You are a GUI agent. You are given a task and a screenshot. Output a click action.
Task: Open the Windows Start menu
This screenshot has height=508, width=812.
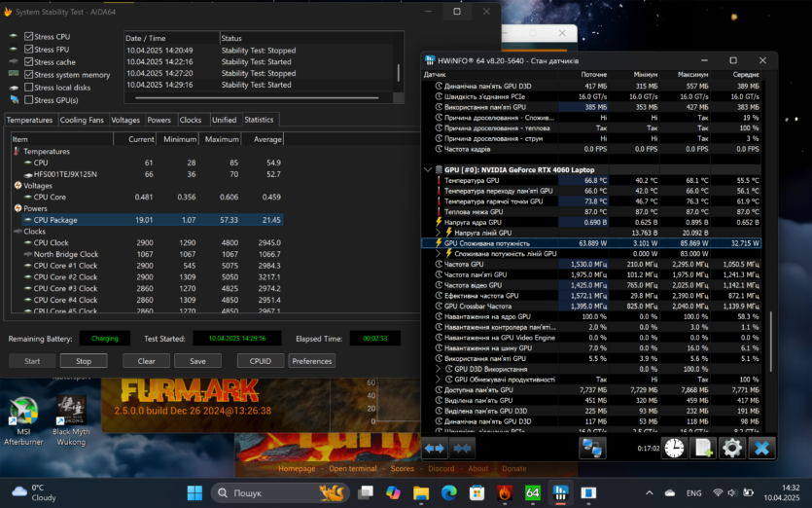pos(194,493)
